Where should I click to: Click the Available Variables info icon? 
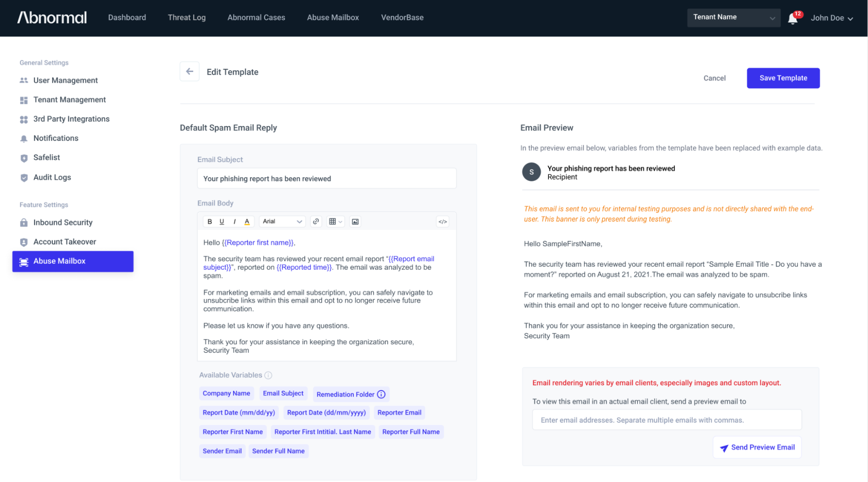point(268,375)
